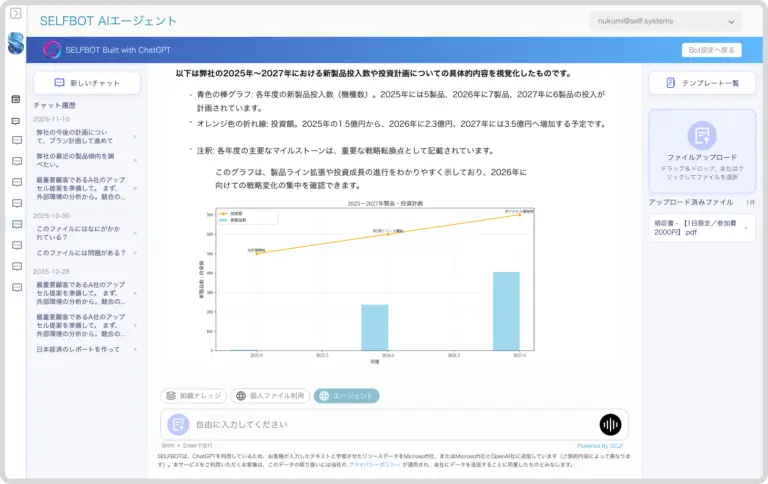The height and width of the screenshot is (484, 768).
Task: Click the SELFBOT Built with ChatGPT banner text
Action: 118,50
